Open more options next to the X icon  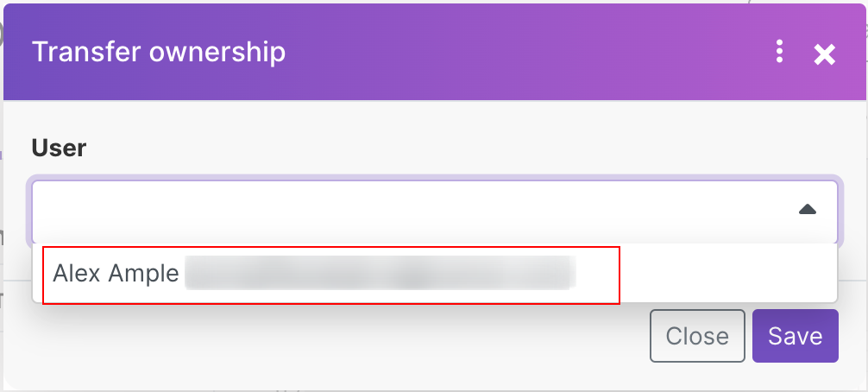pyautogui.click(x=779, y=53)
